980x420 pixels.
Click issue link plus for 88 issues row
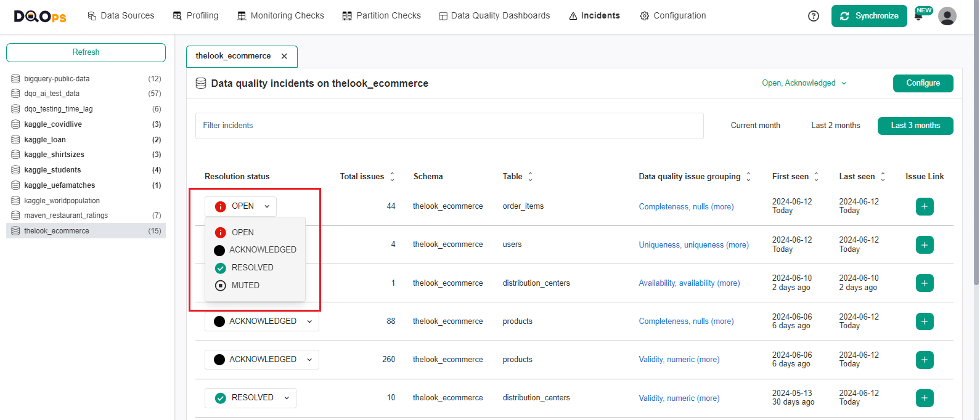click(925, 321)
